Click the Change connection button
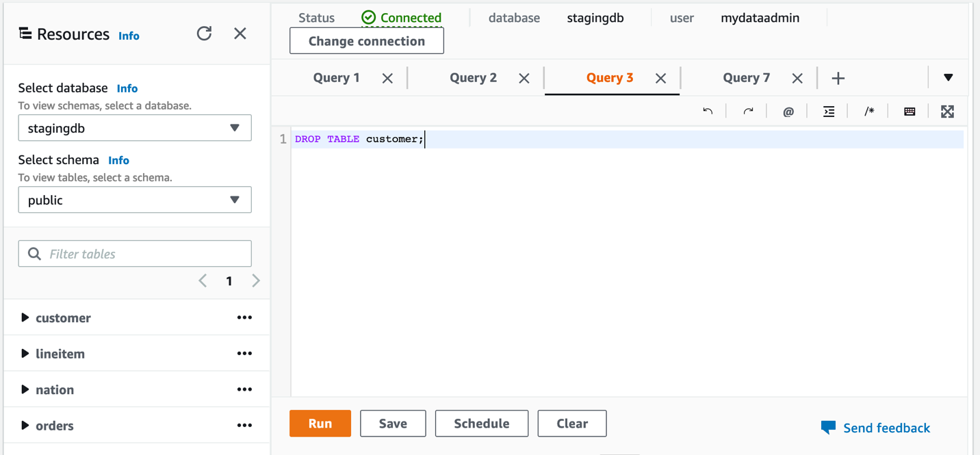This screenshot has width=980, height=455. point(367,41)
